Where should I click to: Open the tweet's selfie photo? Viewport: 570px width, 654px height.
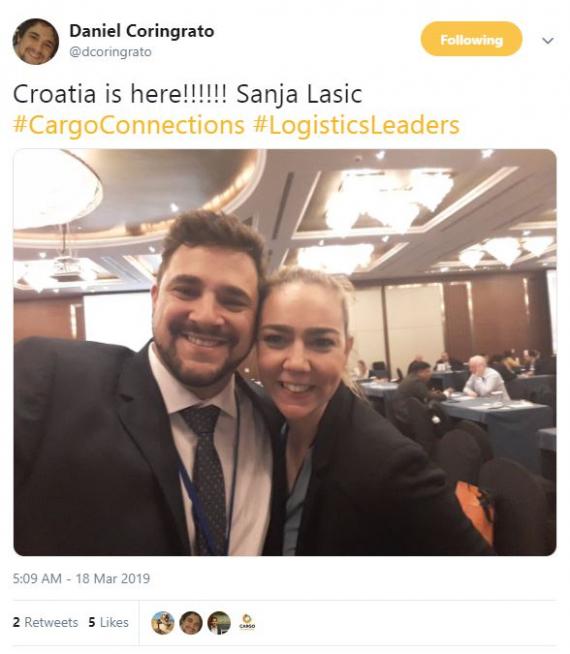285,352
